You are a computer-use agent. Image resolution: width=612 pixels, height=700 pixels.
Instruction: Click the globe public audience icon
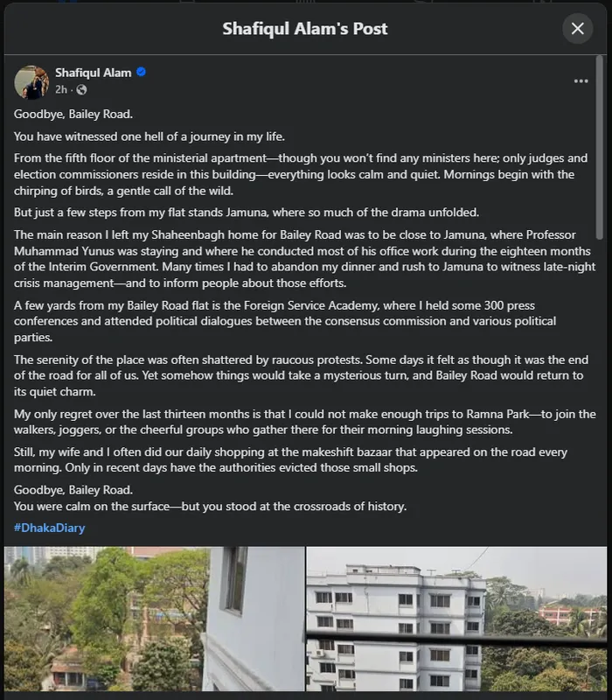[x=82, y=89]
